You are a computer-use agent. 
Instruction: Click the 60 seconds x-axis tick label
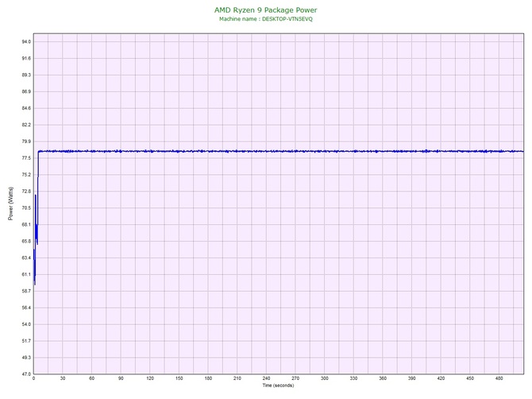click(91, 378)
